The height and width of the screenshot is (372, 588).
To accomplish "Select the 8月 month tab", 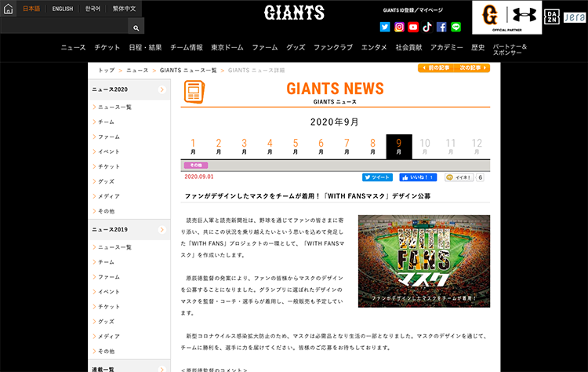I will click(372, 147).
